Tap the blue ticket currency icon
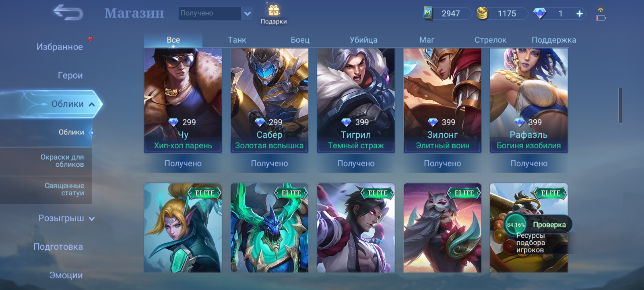The image size is (644, 290). click(428, 14)
